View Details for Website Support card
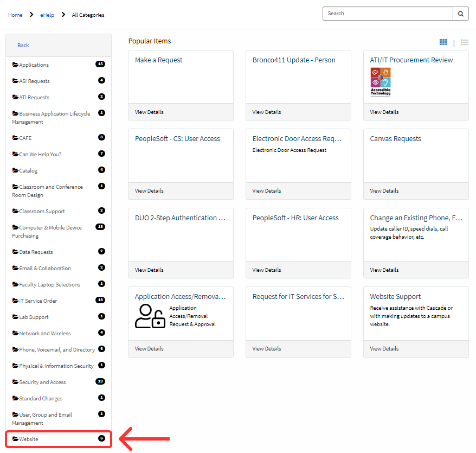 tap(384, 348)
